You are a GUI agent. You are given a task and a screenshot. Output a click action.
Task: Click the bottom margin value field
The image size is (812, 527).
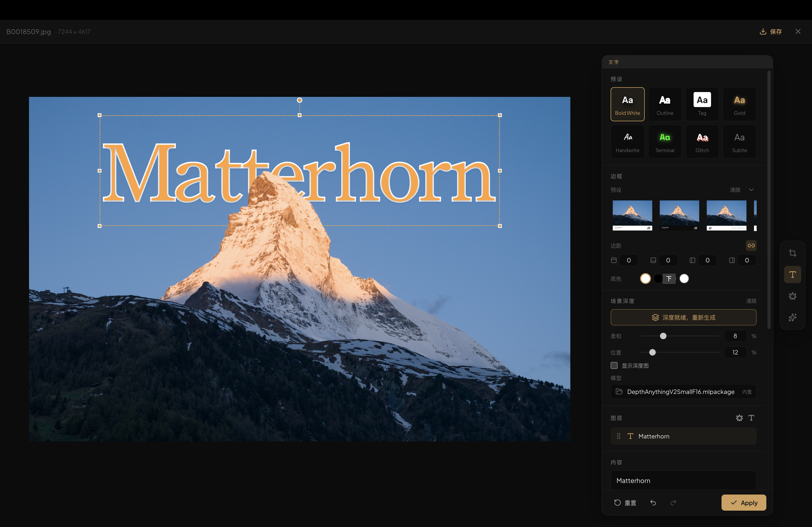pos(668,260)
